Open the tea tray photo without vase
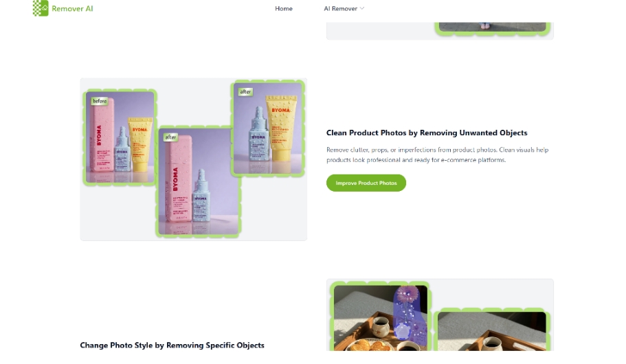 pyautogui.click(x=492, y=331)
